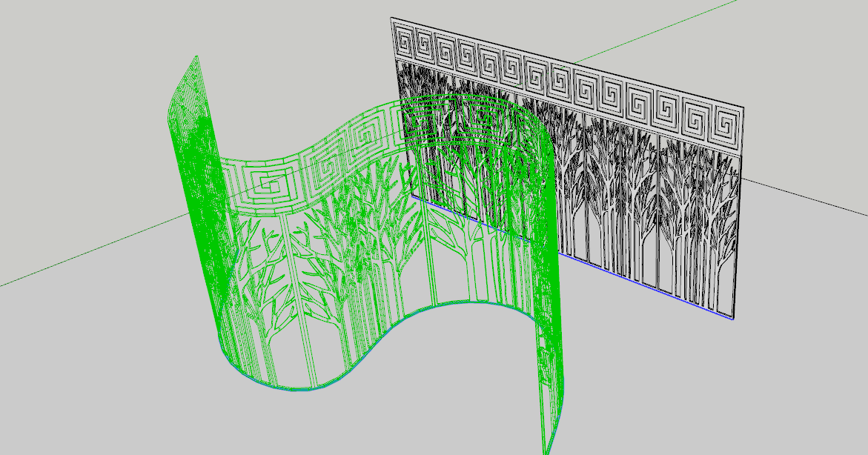Click the Greek key spiral on green curved panel

[x=270, y=185]
